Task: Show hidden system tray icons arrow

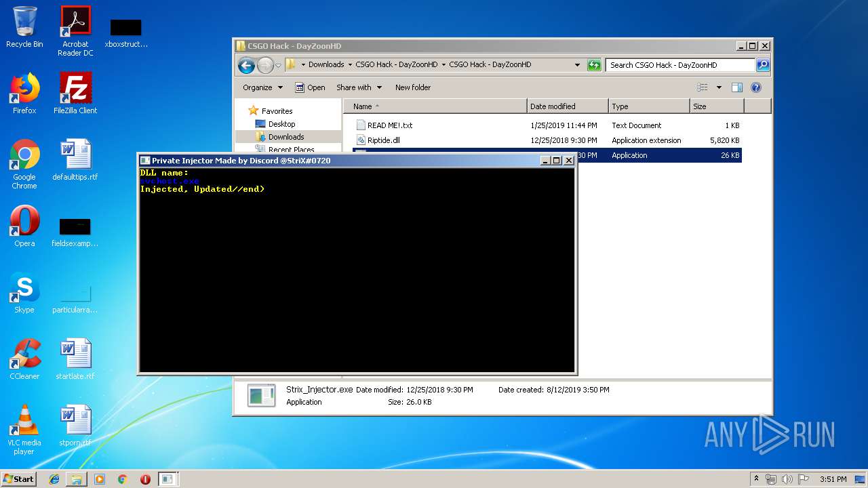Action: [756, 479]
